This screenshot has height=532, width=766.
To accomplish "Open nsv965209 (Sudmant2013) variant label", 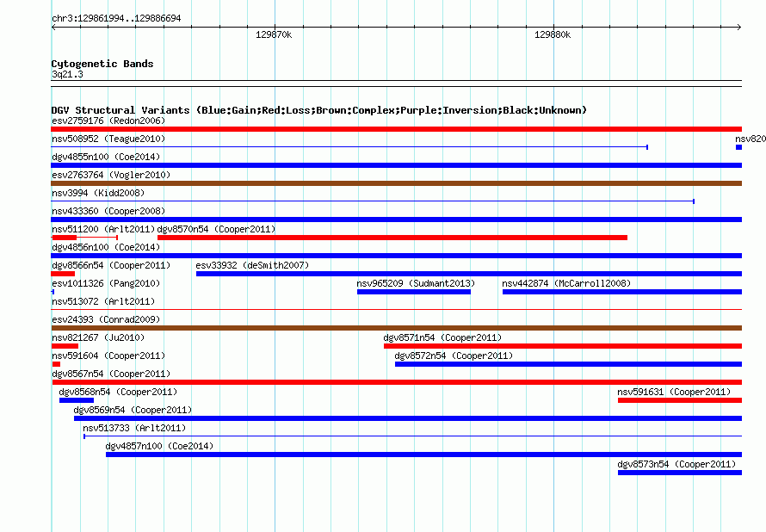I will 416,283.
